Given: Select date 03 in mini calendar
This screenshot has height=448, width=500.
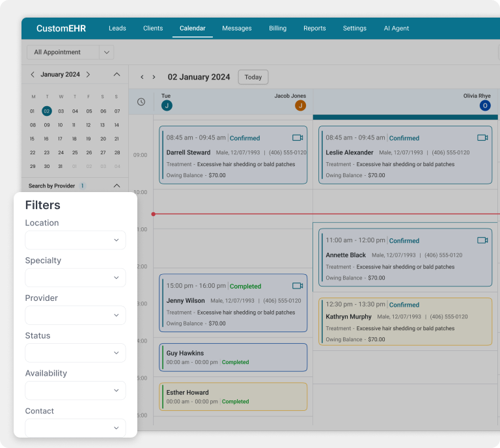Looking at the screenshot, I should click(61, 111).
